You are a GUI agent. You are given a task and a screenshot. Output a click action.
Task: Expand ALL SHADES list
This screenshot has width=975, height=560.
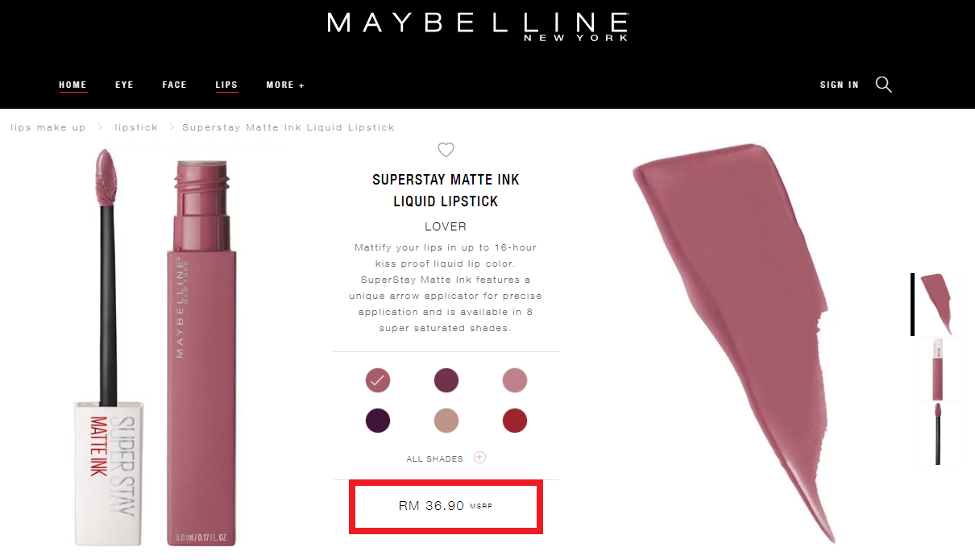pyautogui.click(x=435, y=458)
